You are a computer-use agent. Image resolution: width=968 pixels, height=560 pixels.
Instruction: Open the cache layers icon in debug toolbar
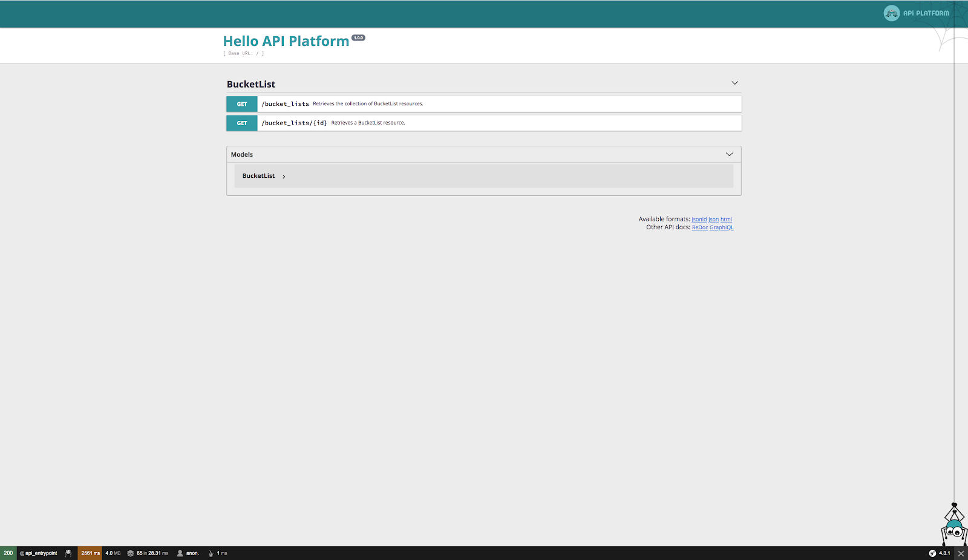[130, 553]
